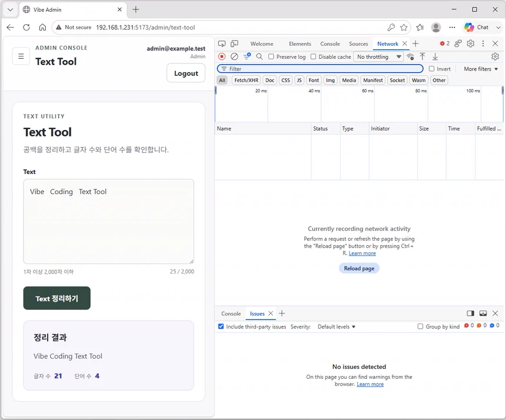Filter requests by CSS type
This screenshot has height=420, width=506.
point(285,81)
